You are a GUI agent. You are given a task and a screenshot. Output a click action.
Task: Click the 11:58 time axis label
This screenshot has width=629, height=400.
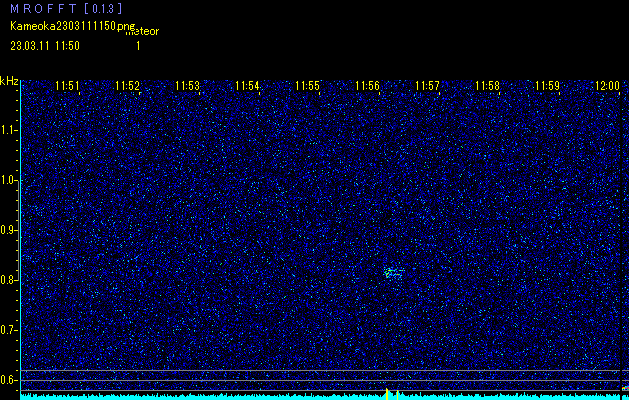click(487, 86)
